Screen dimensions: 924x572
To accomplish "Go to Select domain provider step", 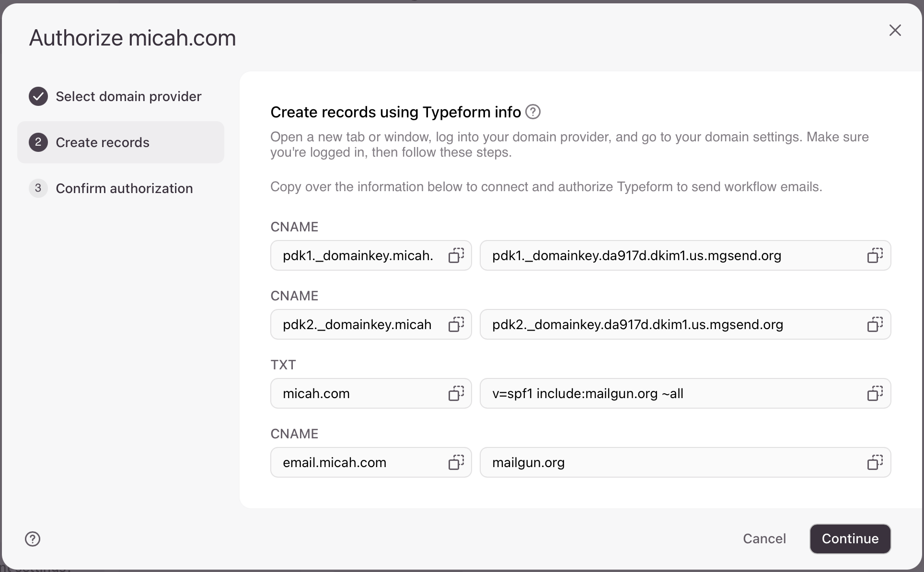I will click(128, 96).
